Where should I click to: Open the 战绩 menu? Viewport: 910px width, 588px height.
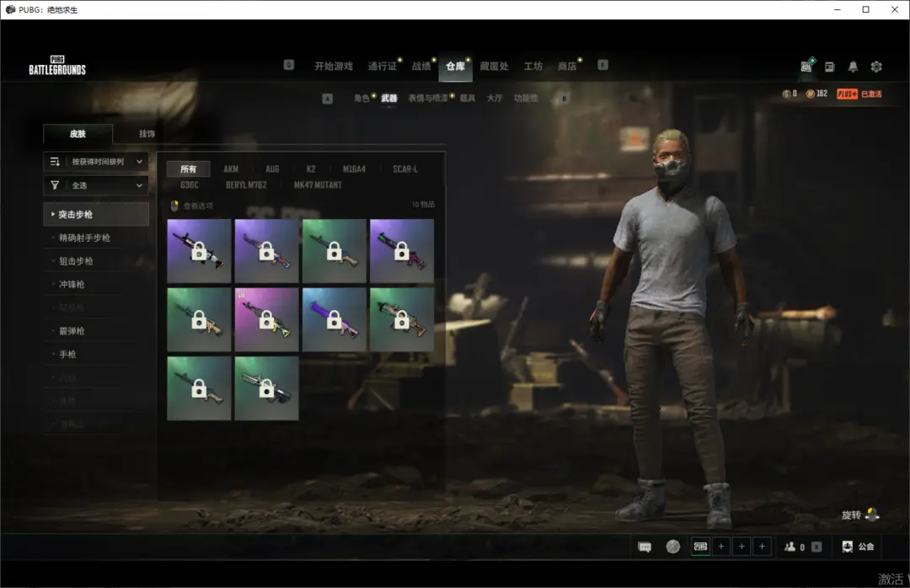click(421, 67)
